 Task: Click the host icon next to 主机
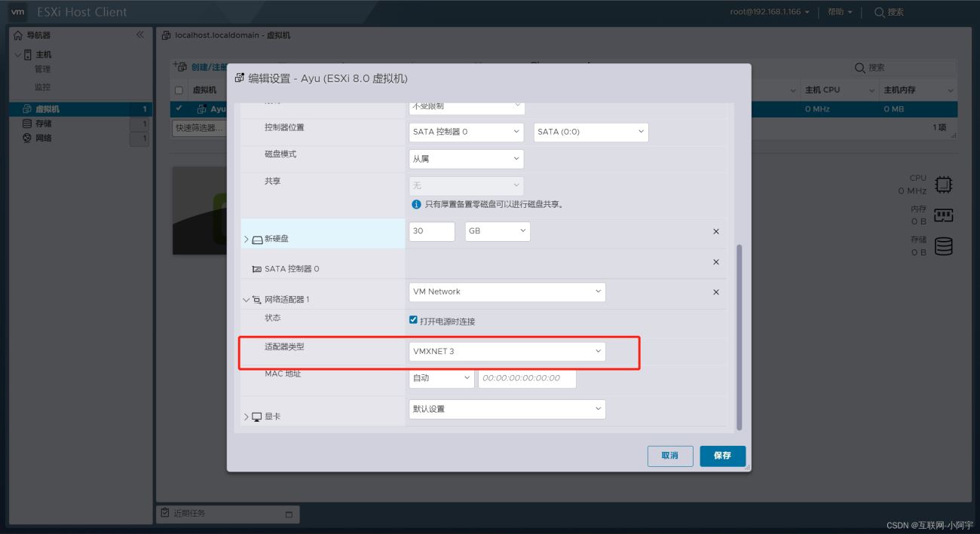point(28,54)
